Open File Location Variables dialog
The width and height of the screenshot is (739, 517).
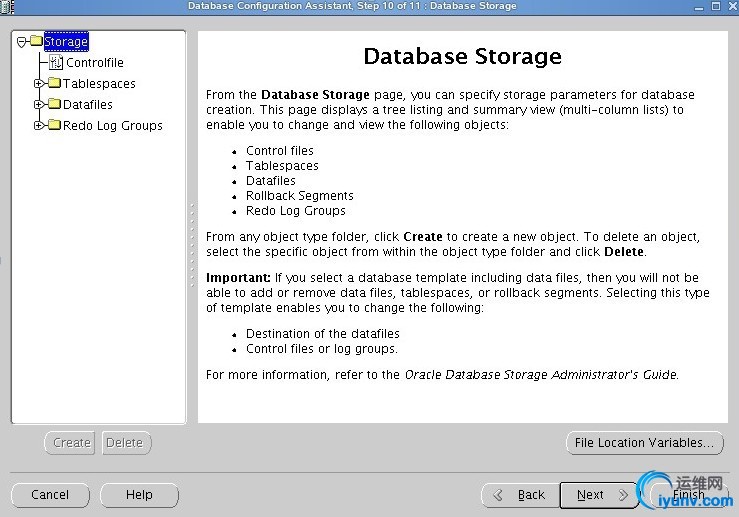pyautogui.click(x=644, y=443)
